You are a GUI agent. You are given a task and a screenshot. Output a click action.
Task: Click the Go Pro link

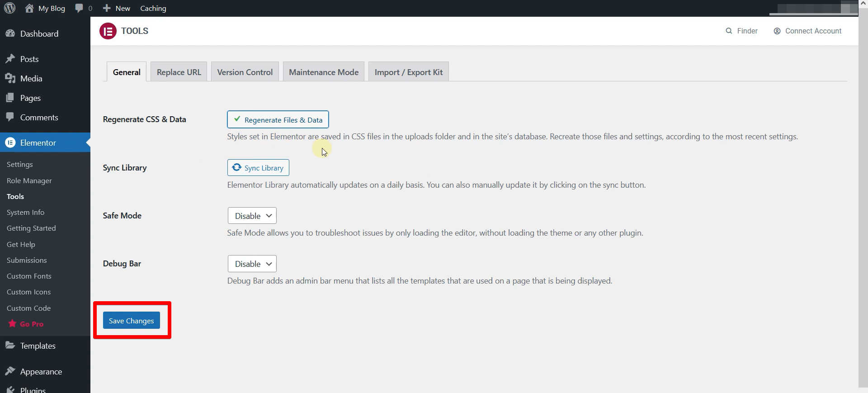click(x=32, y=324)
